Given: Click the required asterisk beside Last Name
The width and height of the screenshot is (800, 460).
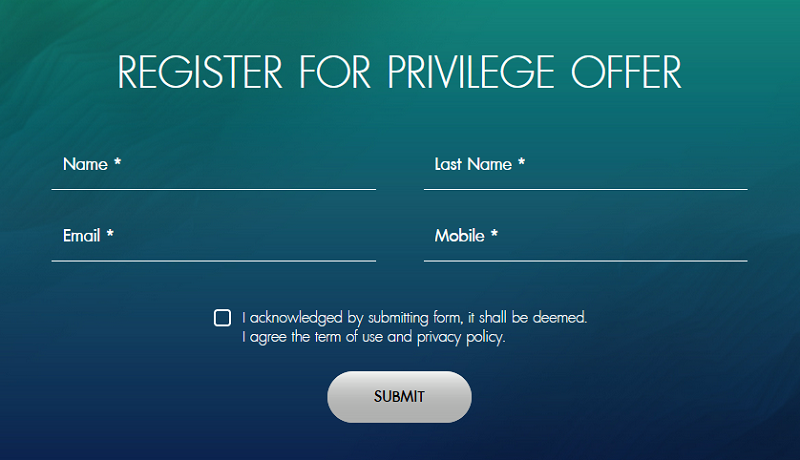Looking at the screenshot, I should [521, 162].
